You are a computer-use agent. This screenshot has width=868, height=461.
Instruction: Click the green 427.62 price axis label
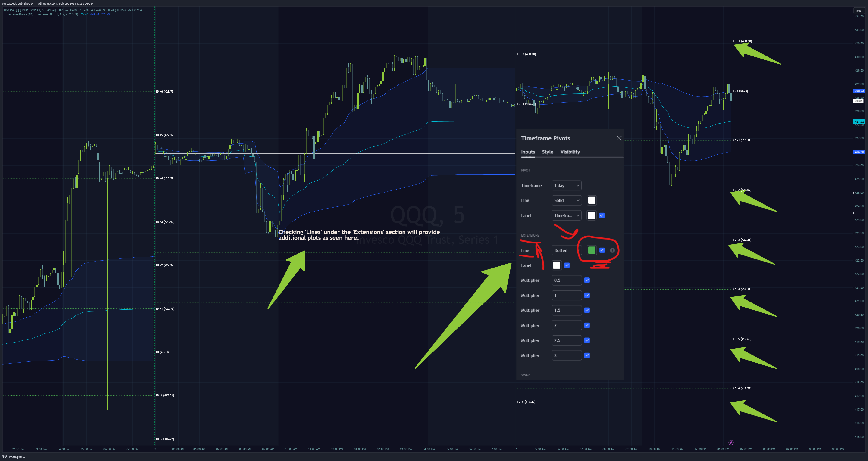[859, 121]
